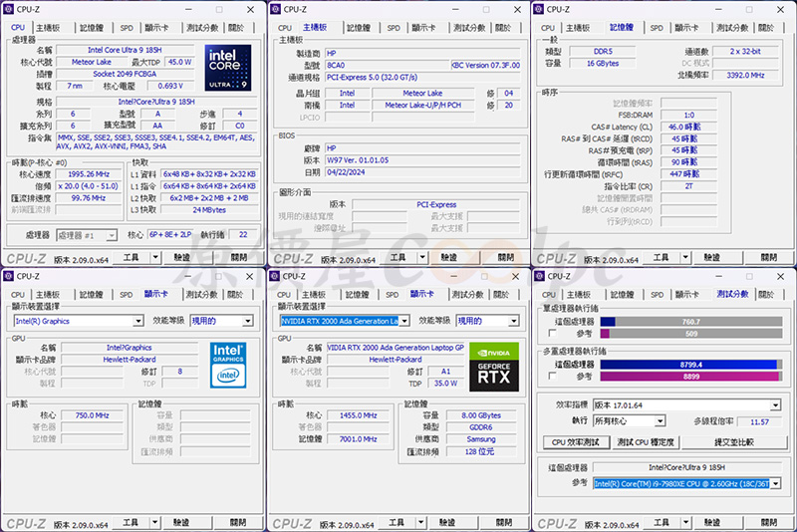Viewport: 797px width, 532px height.
Task: Click the 04/22/2024 BIOS date value
Action: click(422, 172)
